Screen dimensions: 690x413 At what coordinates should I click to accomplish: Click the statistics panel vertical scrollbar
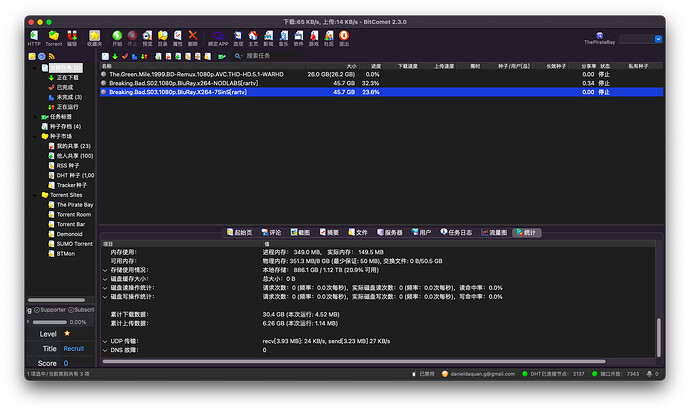[x=659, y=337]
